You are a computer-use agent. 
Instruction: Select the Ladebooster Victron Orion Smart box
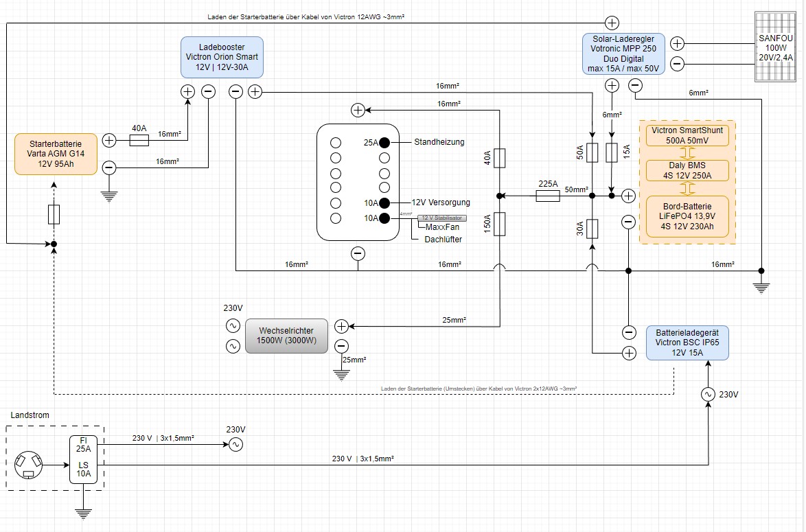(222, 57)
